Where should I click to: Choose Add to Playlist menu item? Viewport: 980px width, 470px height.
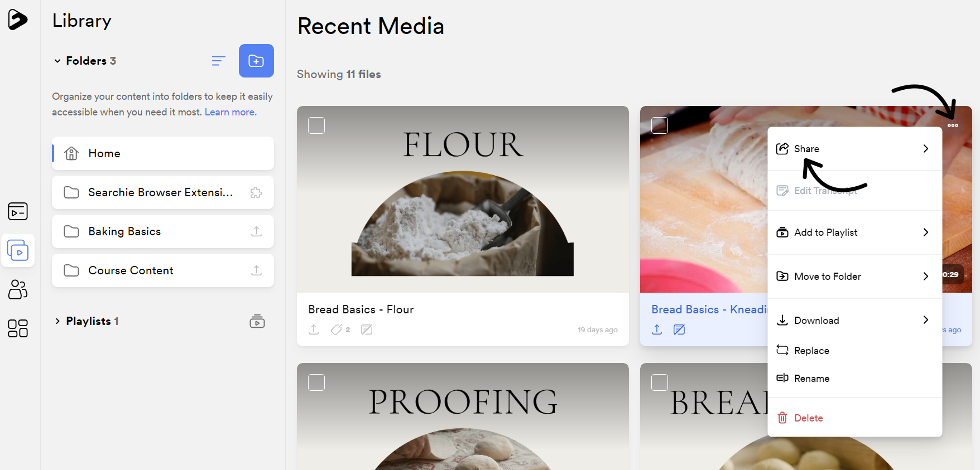[855, 232]
